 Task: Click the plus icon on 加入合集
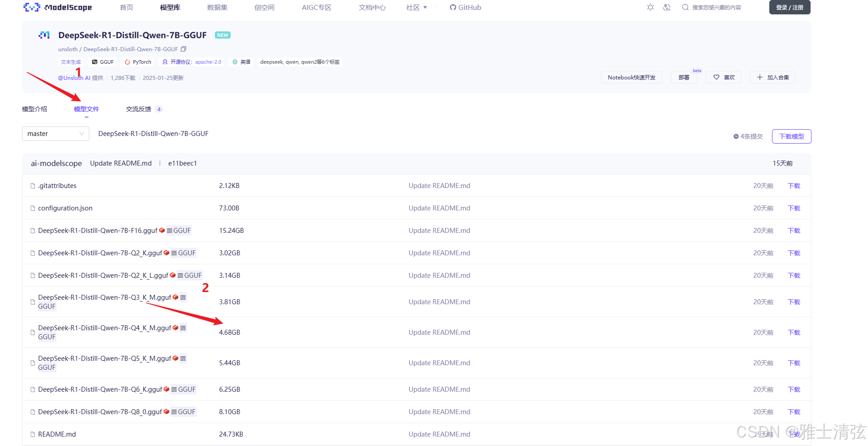760,77
